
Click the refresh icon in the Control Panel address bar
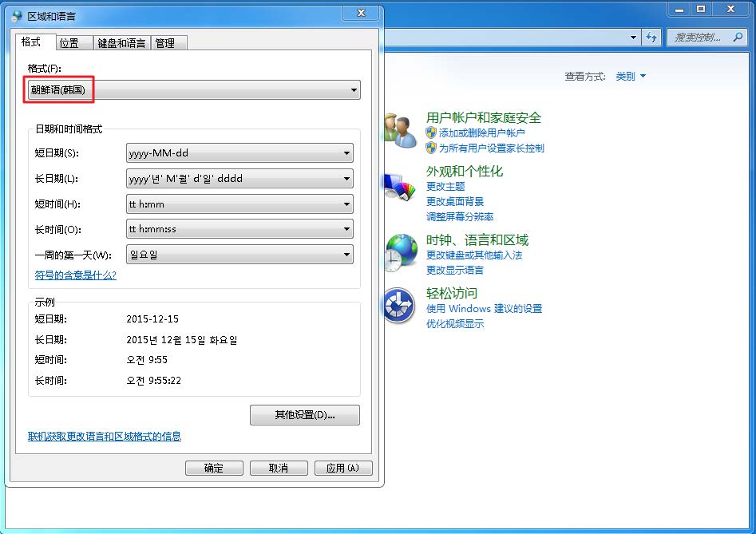click(651, 37)
